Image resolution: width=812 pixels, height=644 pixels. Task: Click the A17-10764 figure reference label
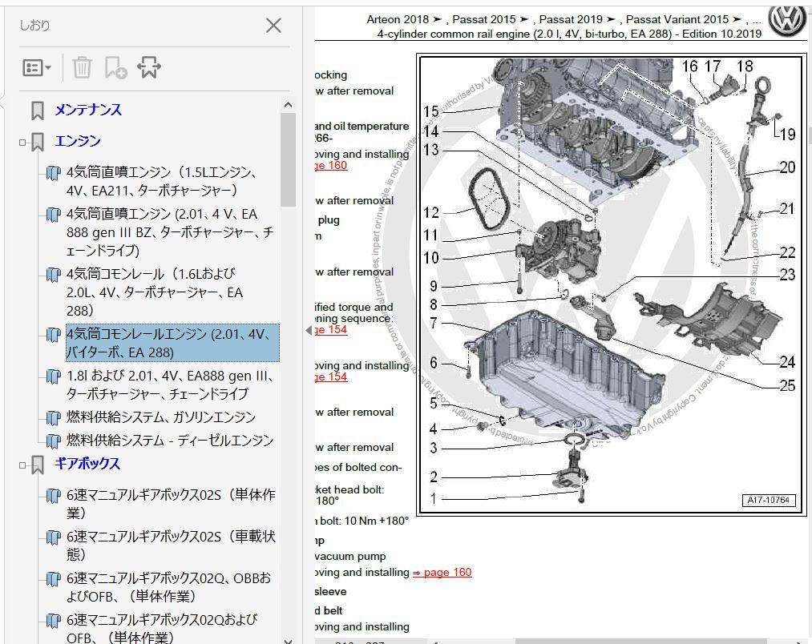[768, 500]
